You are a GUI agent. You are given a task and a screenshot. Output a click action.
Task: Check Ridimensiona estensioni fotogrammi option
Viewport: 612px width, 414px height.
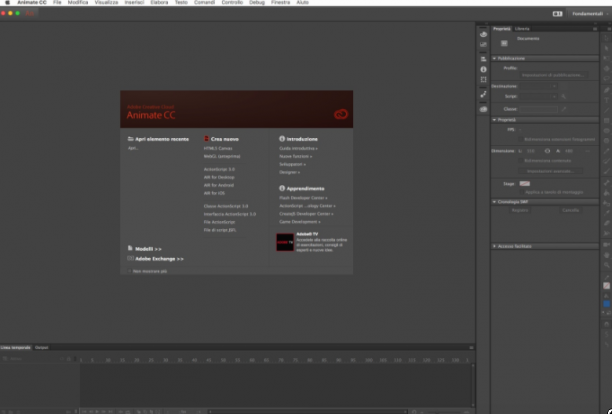click(x=521, y=139)
